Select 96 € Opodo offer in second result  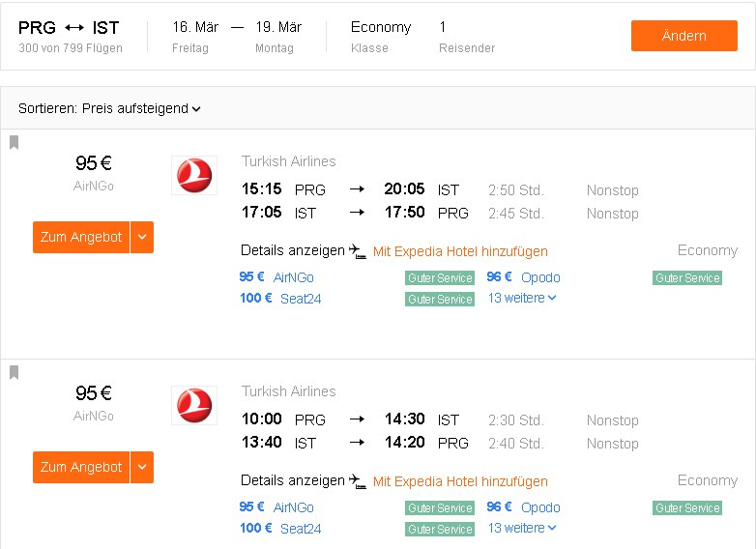[x=524, y=507]
